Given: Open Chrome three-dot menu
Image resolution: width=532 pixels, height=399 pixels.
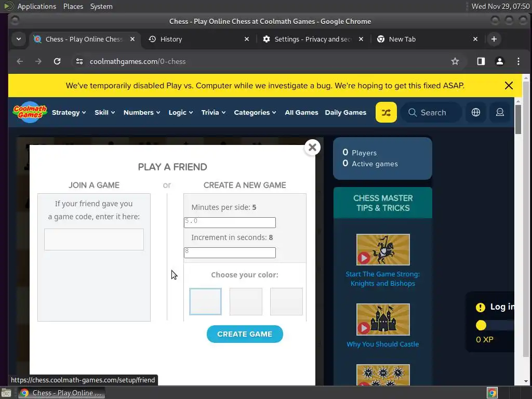Looking at the screenshot, I should [x=518, y=61].
